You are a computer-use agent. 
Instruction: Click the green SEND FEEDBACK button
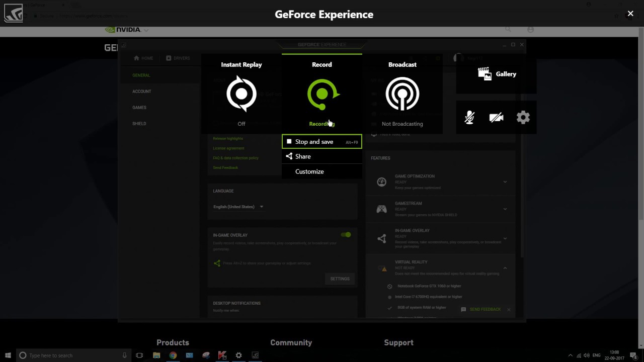tap(481, 309)
